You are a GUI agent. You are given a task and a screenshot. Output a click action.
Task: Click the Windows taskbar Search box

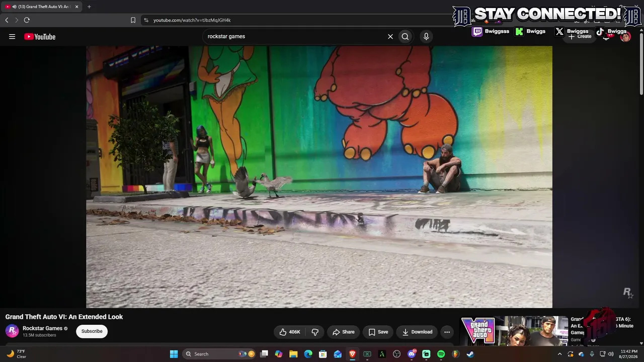pos(220,354)
